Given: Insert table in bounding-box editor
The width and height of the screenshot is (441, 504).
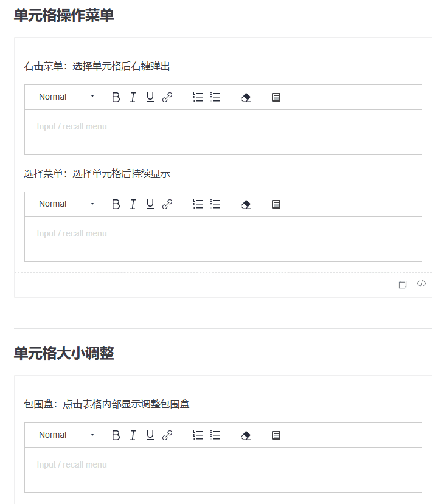Looking at the screenshot, I should pyautogui.click(x=276, y=435).
